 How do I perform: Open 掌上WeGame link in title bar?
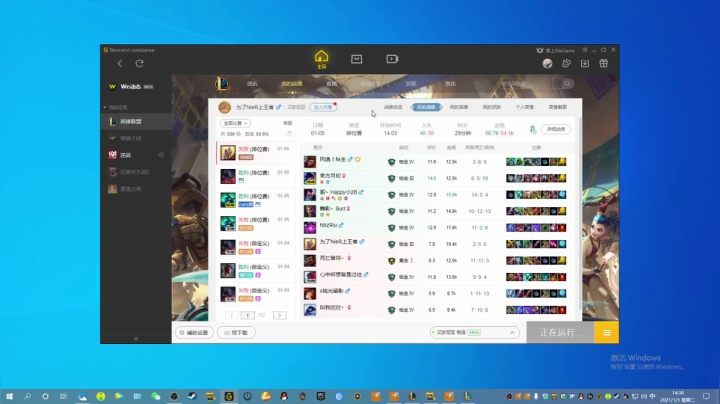point(556,50)
